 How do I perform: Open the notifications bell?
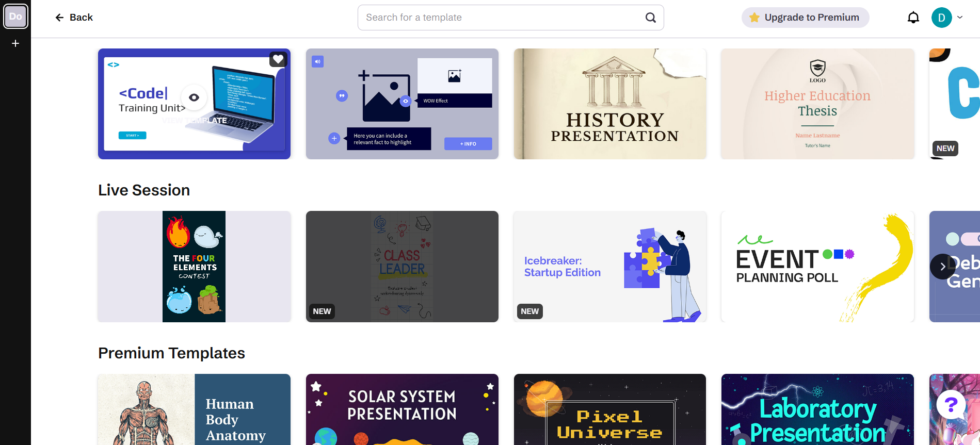[913, 18]
